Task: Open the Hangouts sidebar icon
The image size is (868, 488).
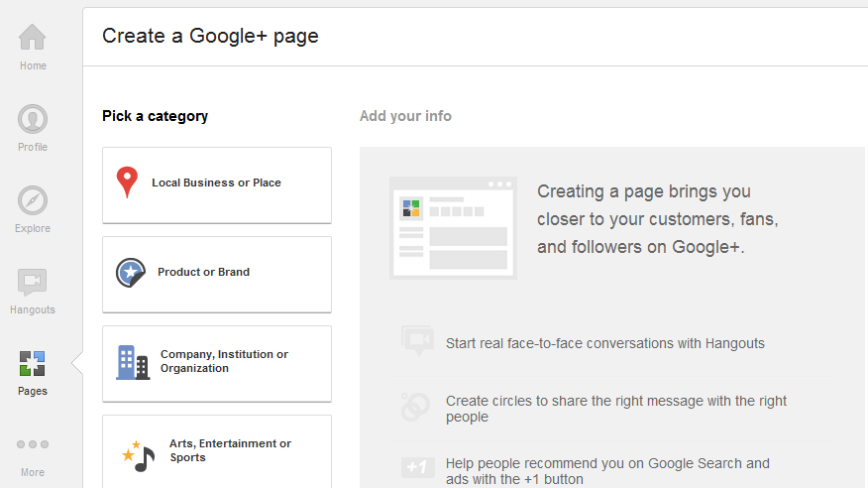Action: coord(32,283)
